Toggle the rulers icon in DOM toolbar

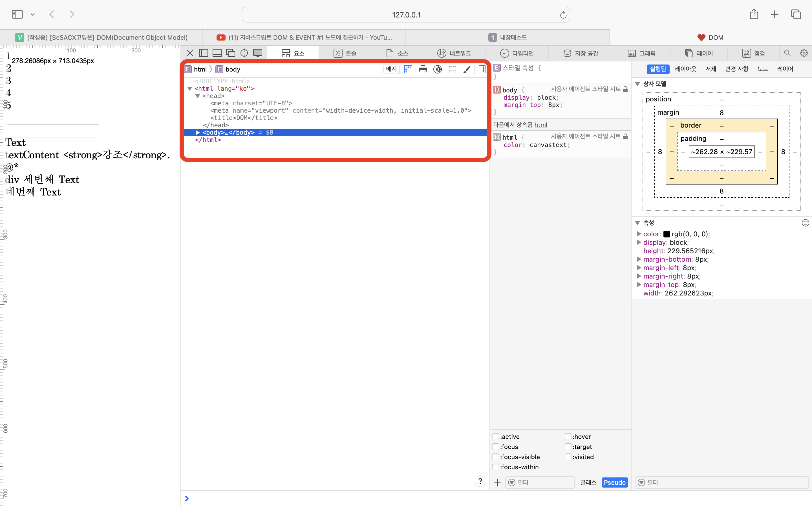[x=408, y=69]
